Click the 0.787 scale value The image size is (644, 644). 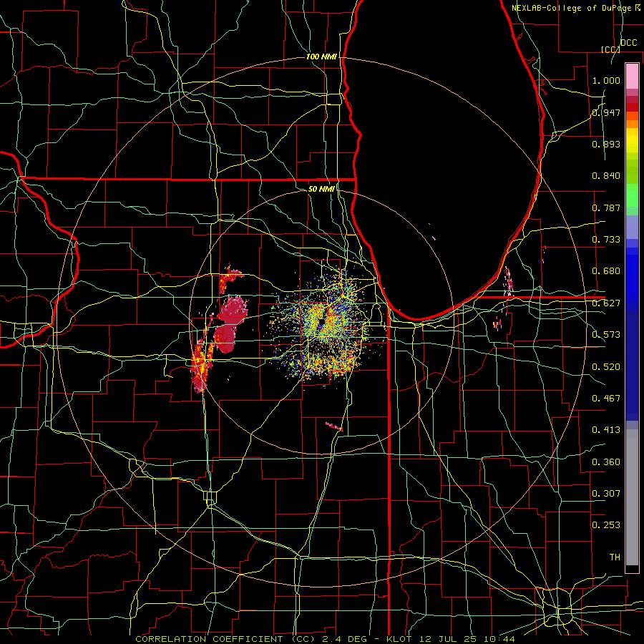(606, 208)
